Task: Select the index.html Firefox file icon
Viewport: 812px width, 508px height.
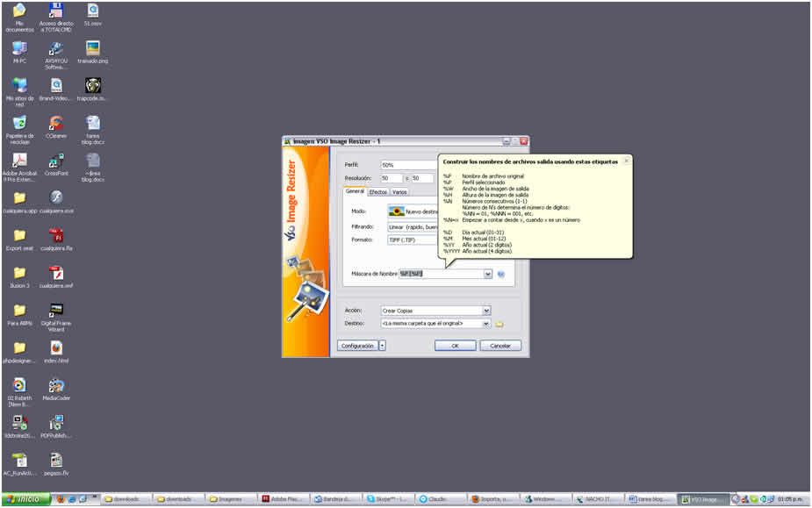Action: (56, 352)
